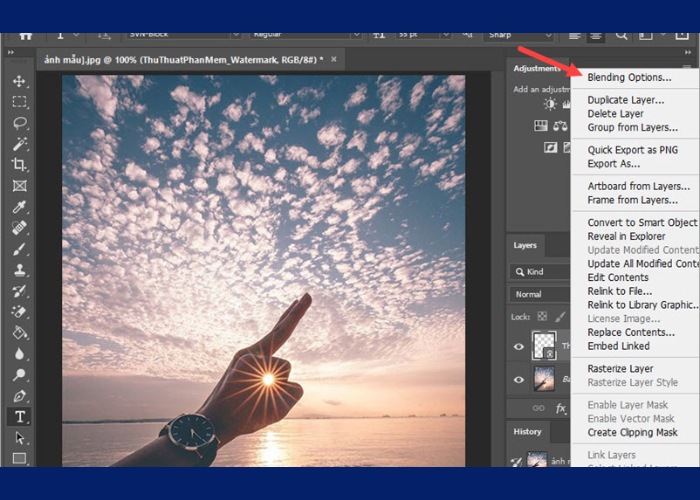Select the Horizontal Type tool
700x500 pixels.
click(x=20, y=417)
